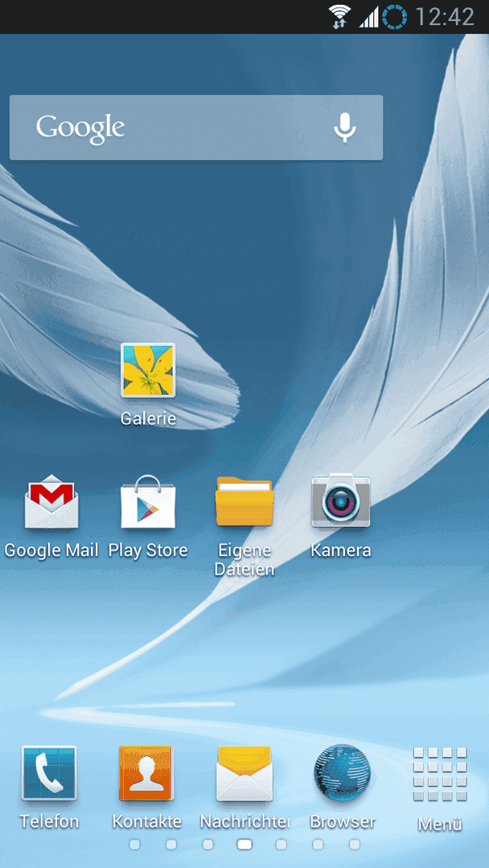Image resolution: width=489 pixels, height=868 pixels.
Task: Select the current fourth page indicator
Action: 244,844
